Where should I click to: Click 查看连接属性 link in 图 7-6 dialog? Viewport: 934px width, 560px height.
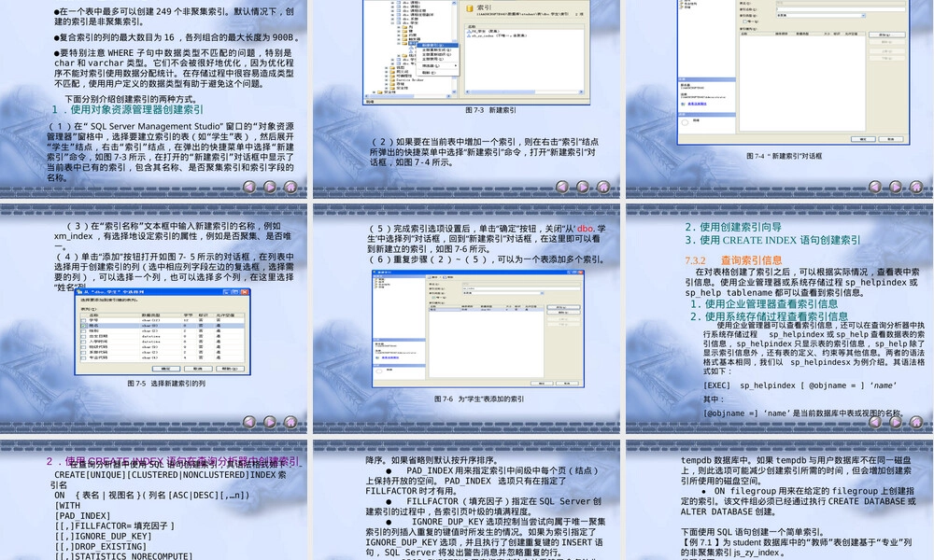point(390,357)
